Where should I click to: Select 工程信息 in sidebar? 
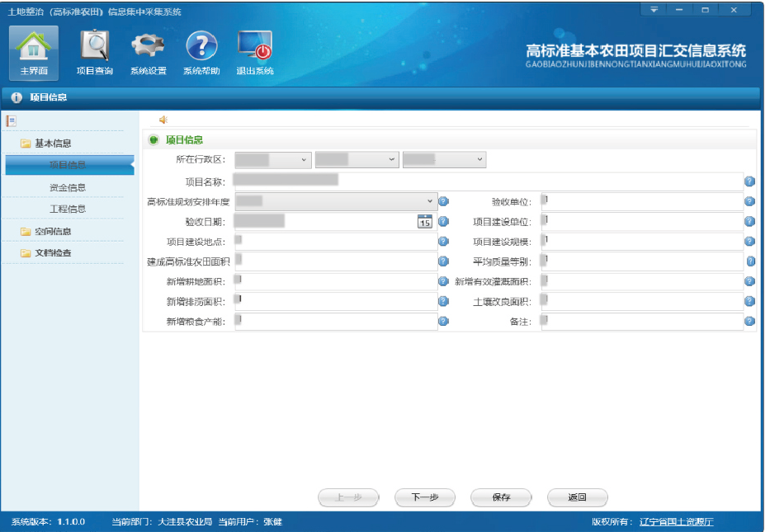68,210
